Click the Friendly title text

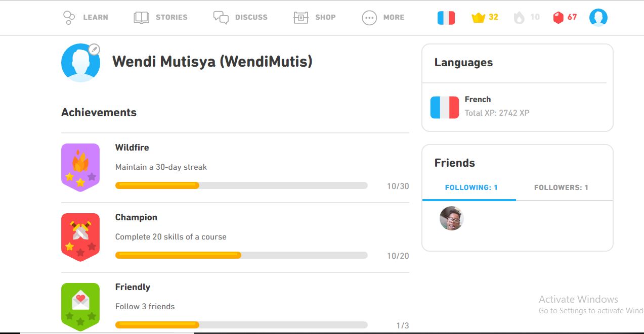click(x=133, y=287)
